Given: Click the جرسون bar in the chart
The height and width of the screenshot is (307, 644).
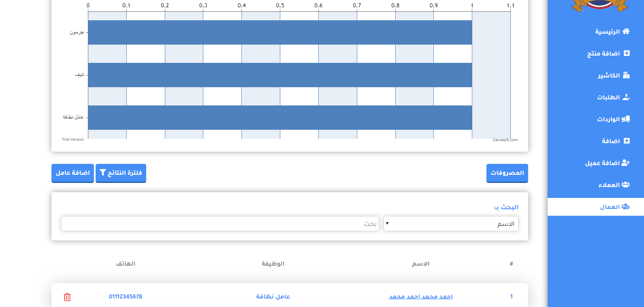Looking at the screenshot, I should coord(279,32).
